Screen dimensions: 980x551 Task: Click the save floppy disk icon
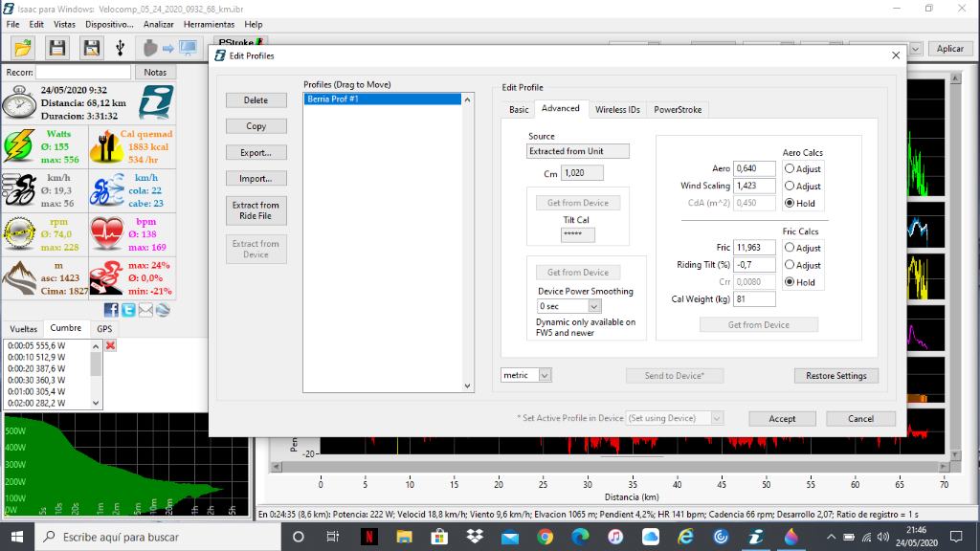click(57, 48)
